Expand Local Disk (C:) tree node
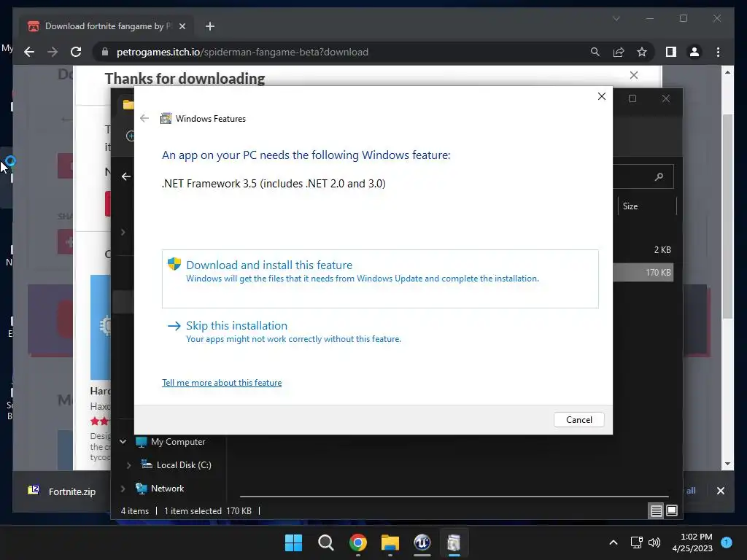 pyautogui.click(x=128, y=465)
